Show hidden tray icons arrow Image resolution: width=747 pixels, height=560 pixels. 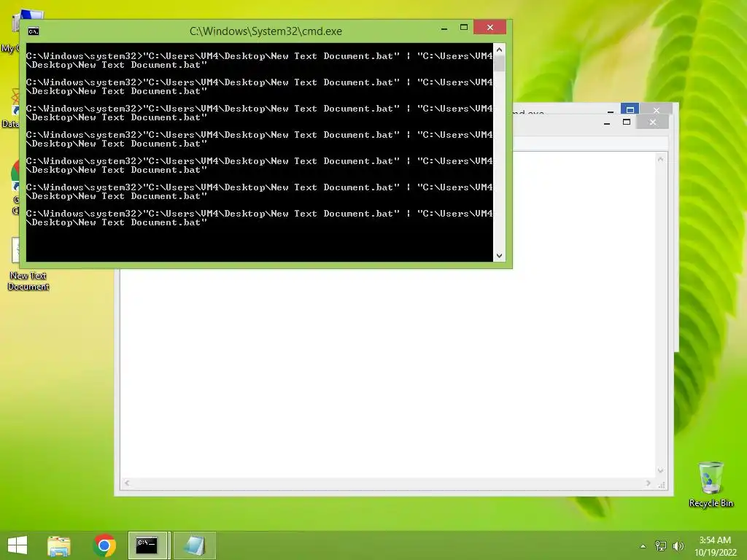tap(643, 546)
